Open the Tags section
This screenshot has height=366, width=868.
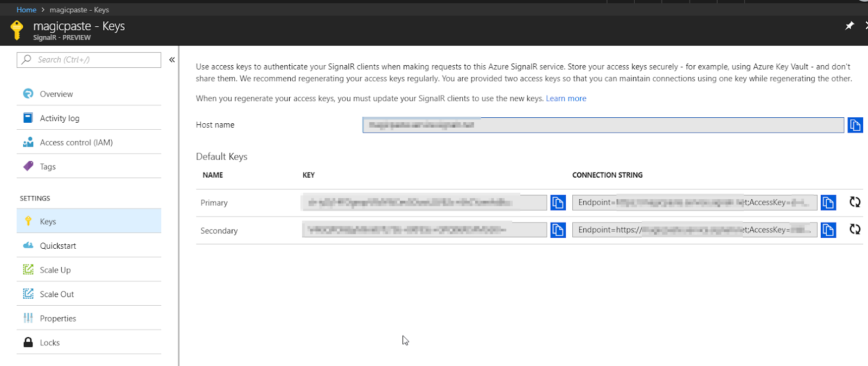[89, 166]
